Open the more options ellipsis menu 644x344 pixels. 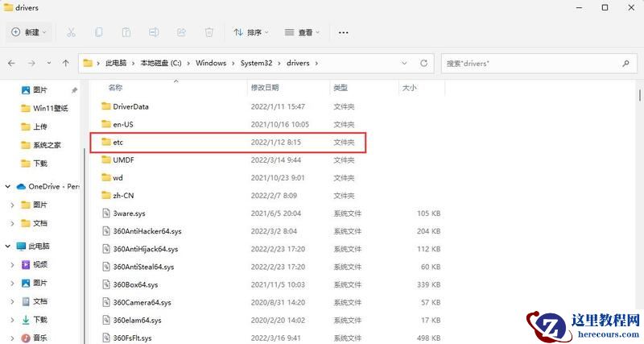tap(344, 32)
